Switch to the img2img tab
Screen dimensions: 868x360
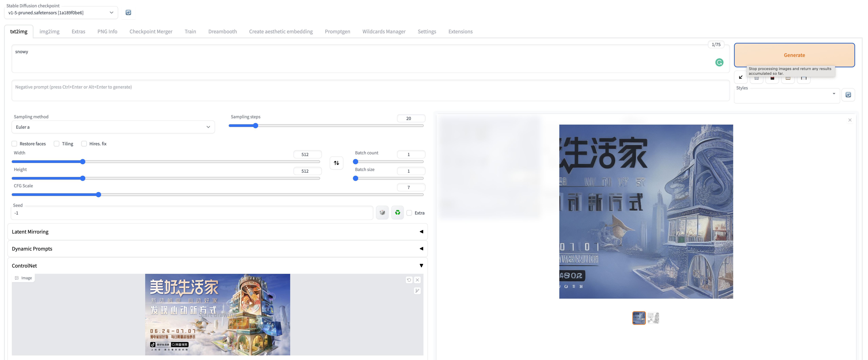coord(49,31)
